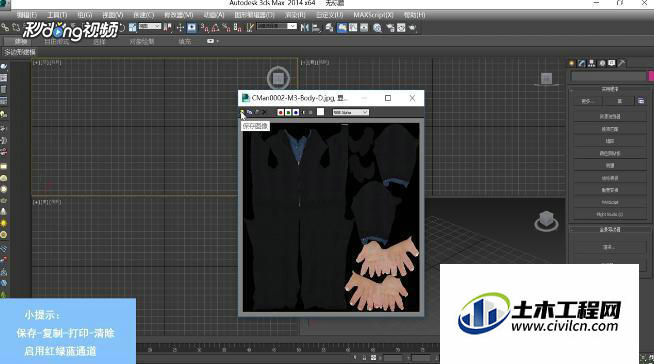Open the 工具(T) menu

[57, 15]
